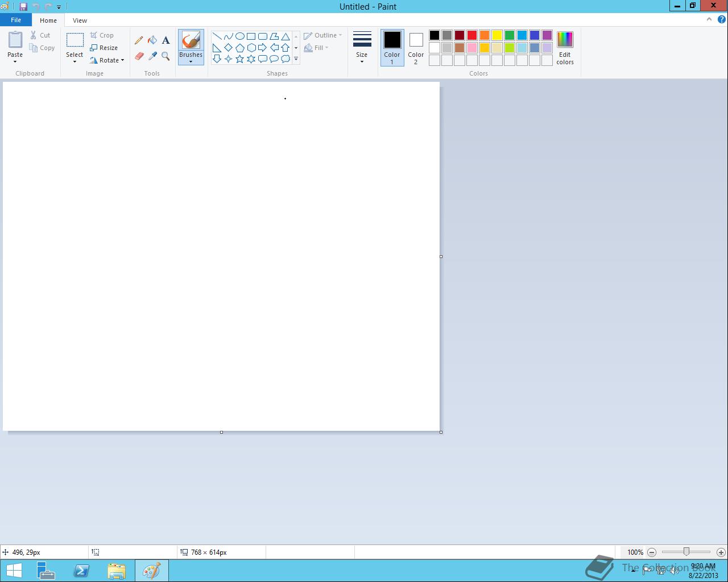Viewport: 728px width, 582px height.
Task: Zoom in with the plus button
Action: [721, 552]
